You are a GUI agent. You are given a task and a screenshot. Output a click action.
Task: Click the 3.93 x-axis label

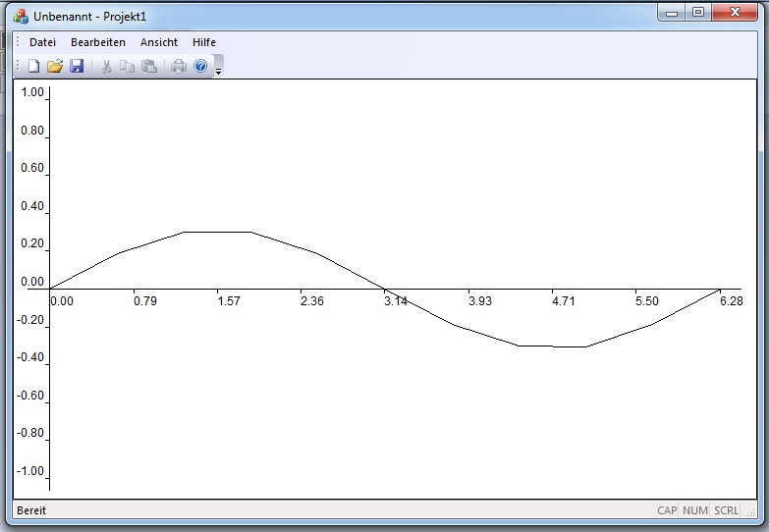click(x=479, y=301)
